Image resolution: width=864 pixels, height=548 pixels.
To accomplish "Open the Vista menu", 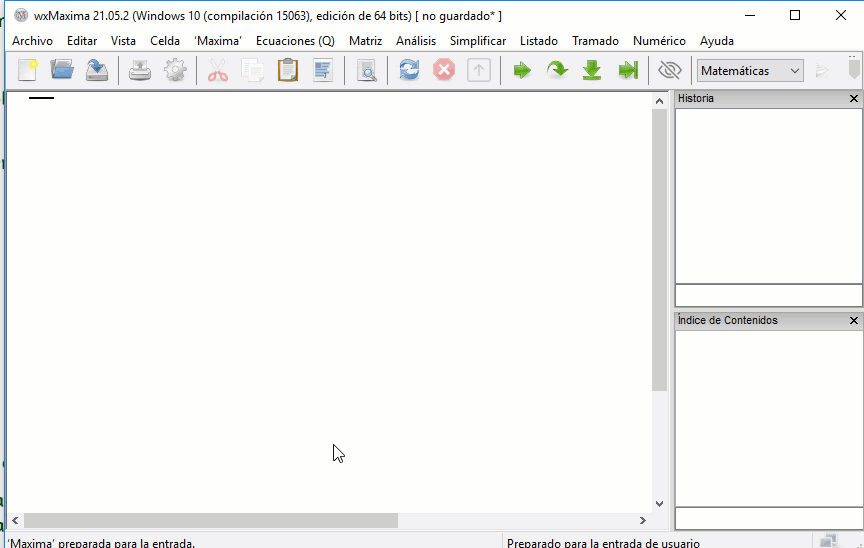I will [123, 41].
